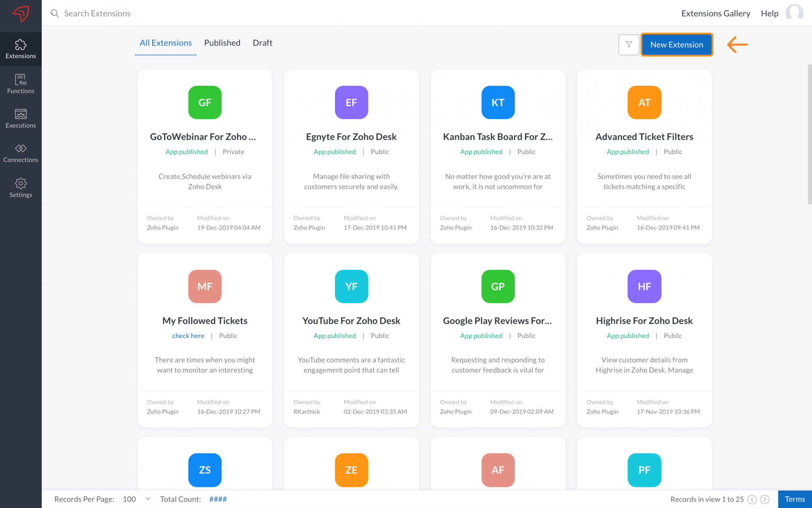
Task: Click the GF GoToWebinar extension icon
Action: coord(205,102)
